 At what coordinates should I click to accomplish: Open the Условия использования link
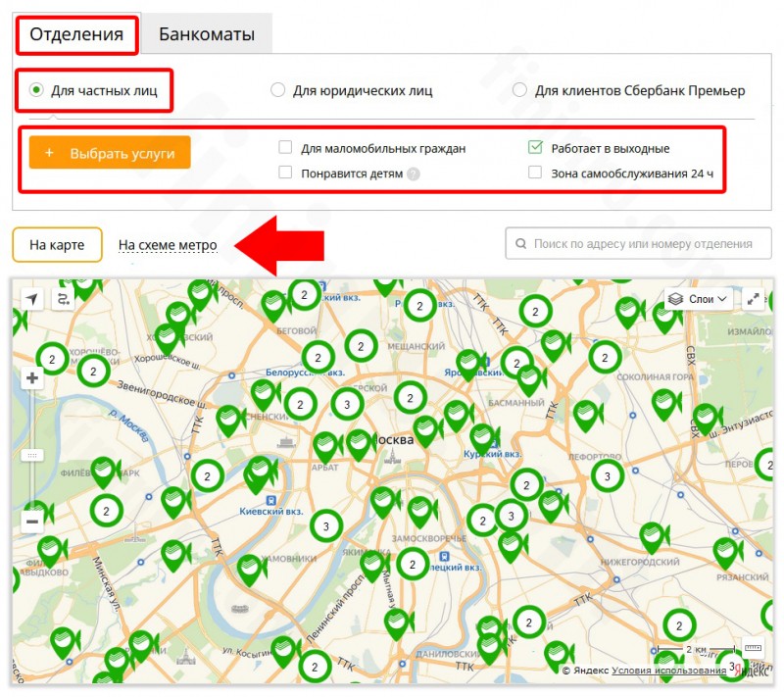[x=668, y=671]
